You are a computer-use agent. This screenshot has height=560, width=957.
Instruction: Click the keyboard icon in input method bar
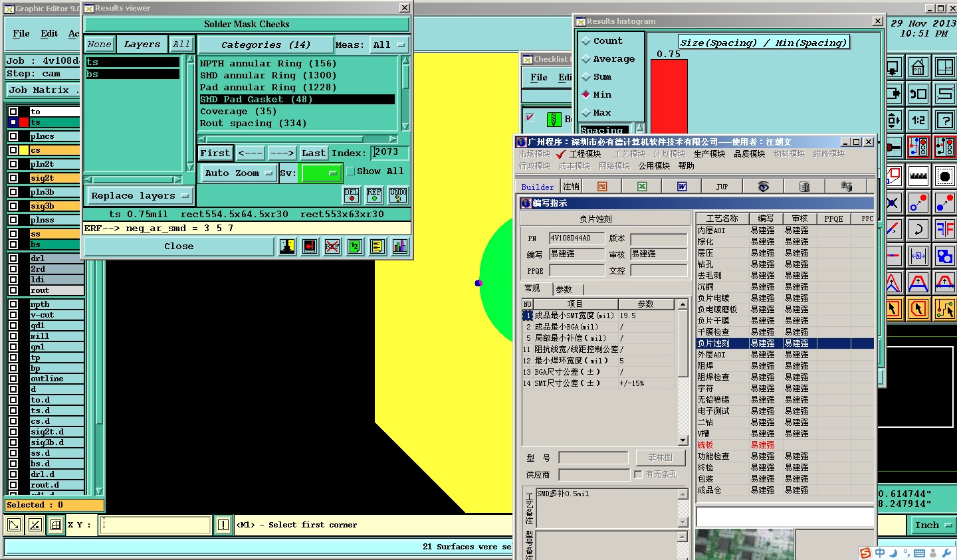click(919, 553)
